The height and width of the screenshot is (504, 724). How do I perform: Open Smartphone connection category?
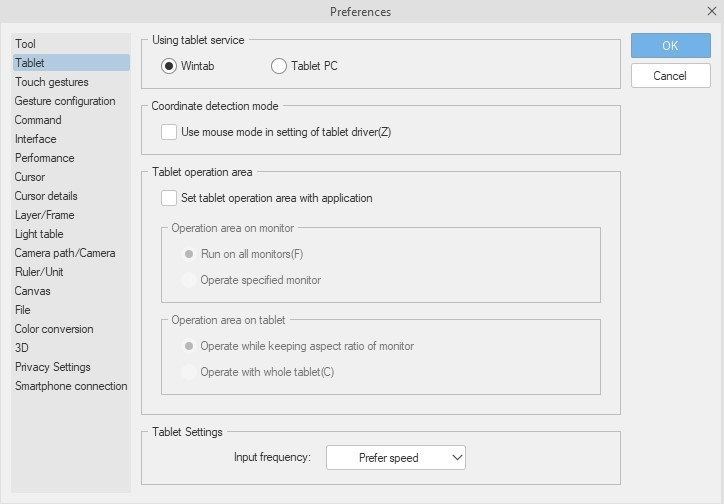(71, 386)
